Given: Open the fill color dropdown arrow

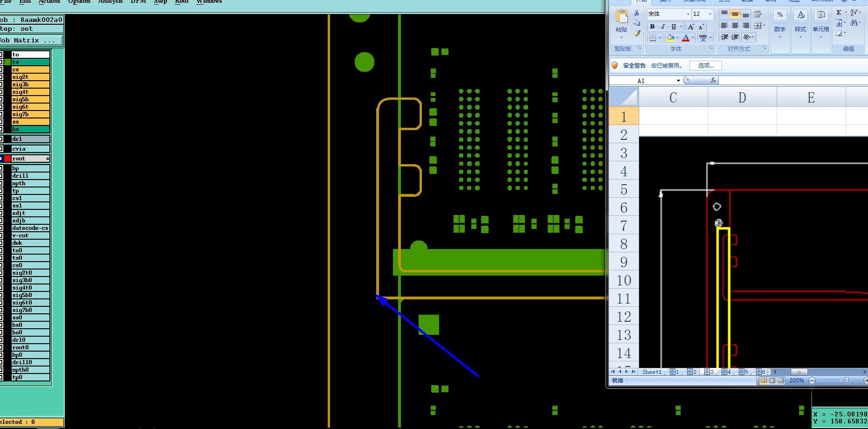Looking at the screenshot, I should (677, 38).
